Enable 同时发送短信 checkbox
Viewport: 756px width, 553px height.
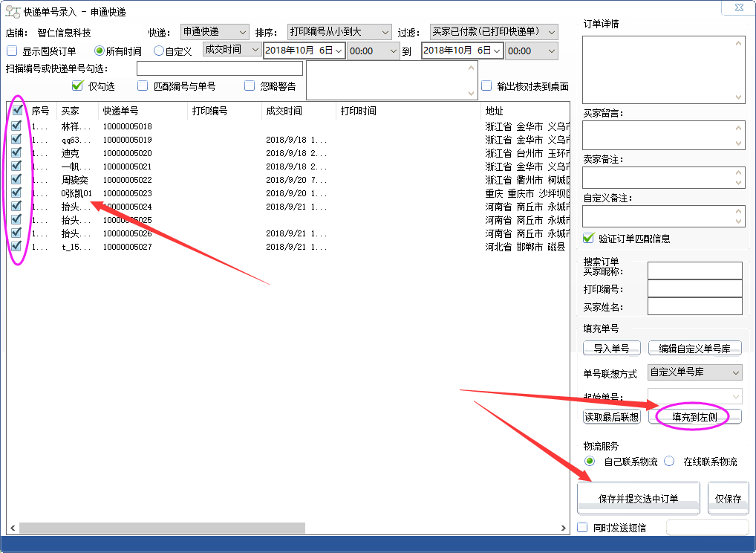(583, 528)
